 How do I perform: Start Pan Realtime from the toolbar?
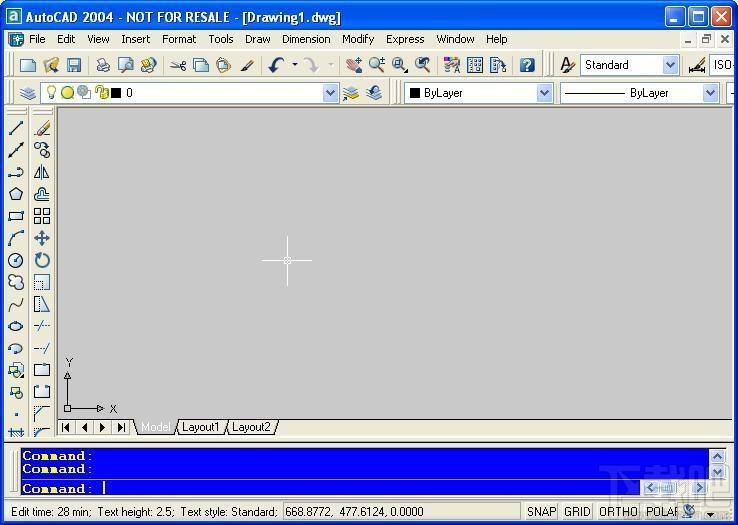tap(354, 65)
